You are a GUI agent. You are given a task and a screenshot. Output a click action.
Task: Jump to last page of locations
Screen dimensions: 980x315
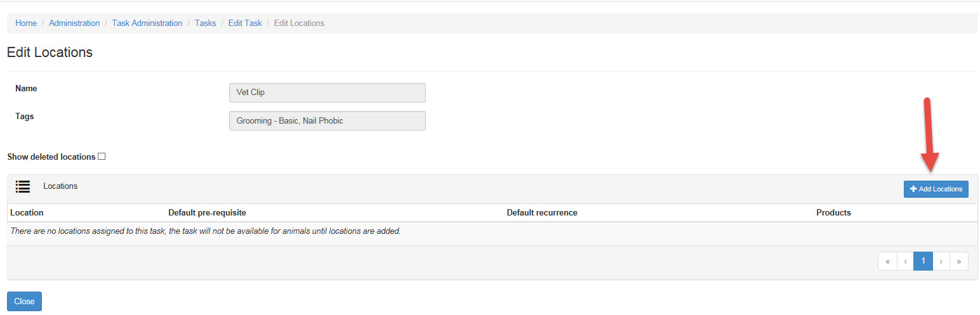coord(958,261)
